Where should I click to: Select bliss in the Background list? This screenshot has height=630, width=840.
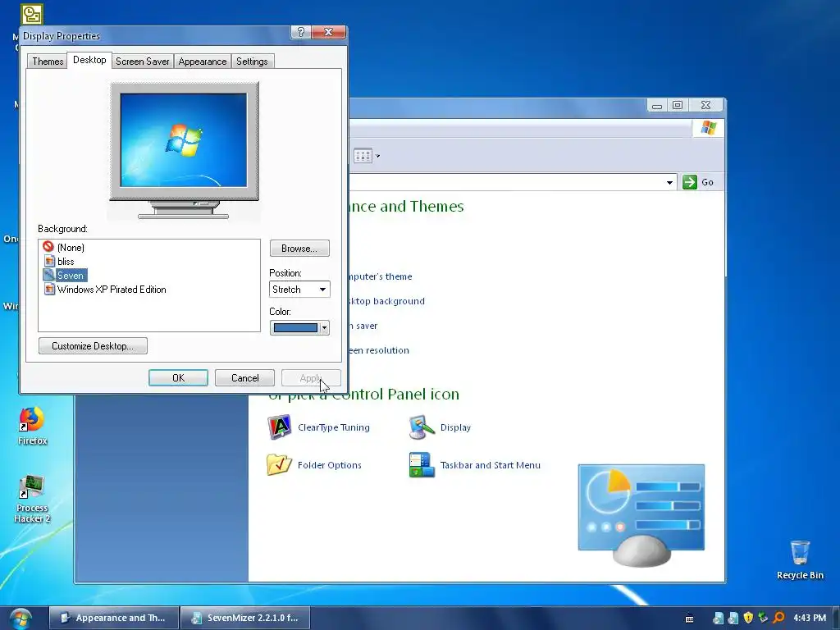[x=59, y=262]
